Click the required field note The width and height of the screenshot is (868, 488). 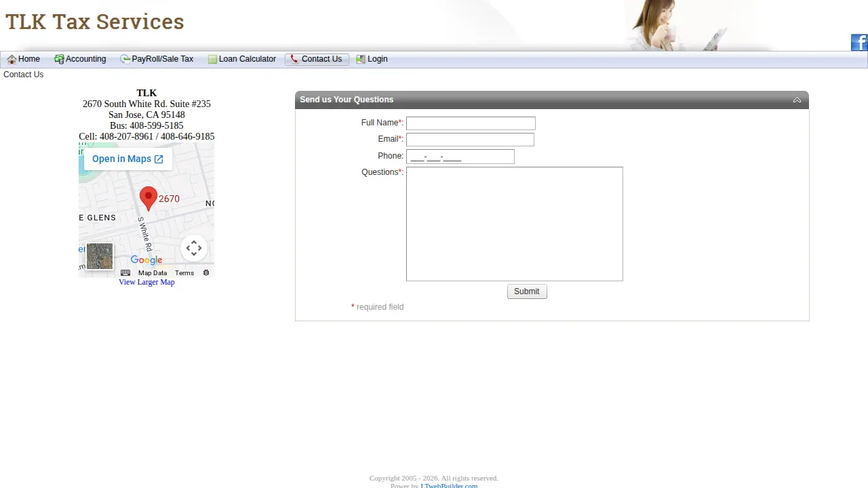pos(377,307)
